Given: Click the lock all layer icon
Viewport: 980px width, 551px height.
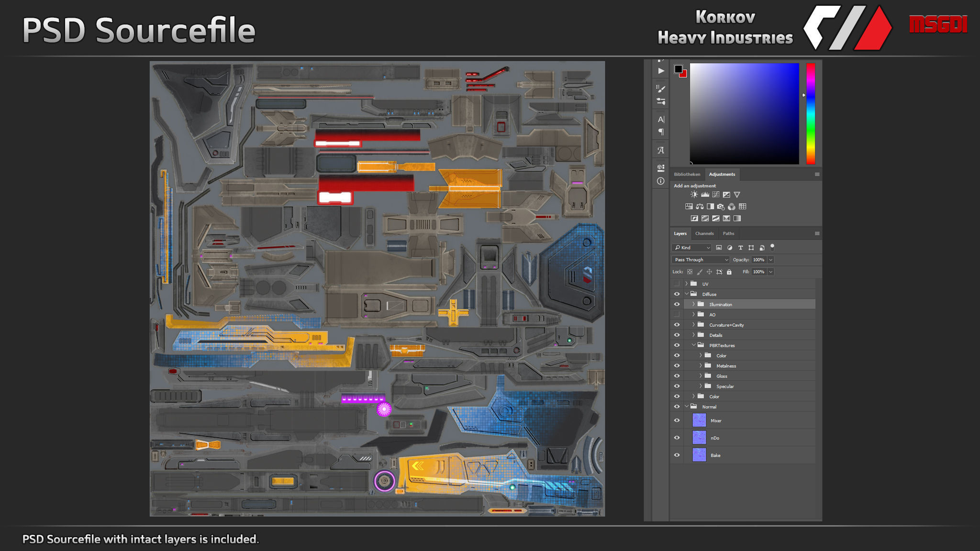Looking at the screenshot, I should pyautogui.click(x=729, y=272).
